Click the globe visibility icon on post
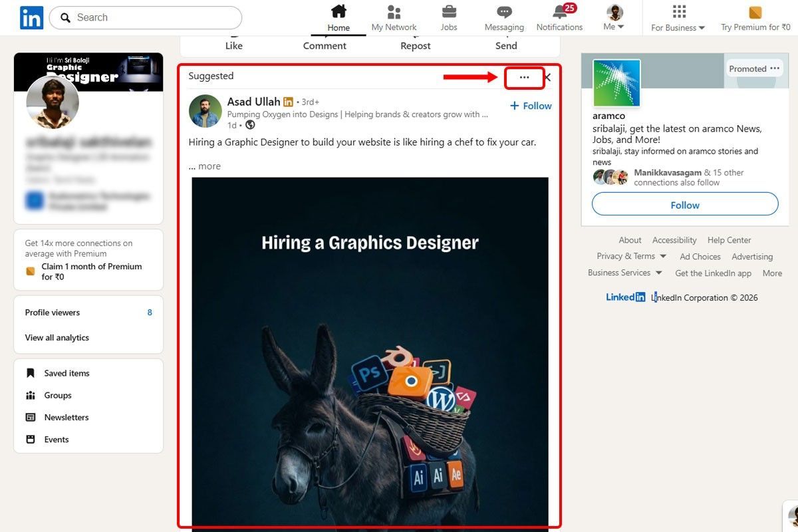 pos(250,125)
